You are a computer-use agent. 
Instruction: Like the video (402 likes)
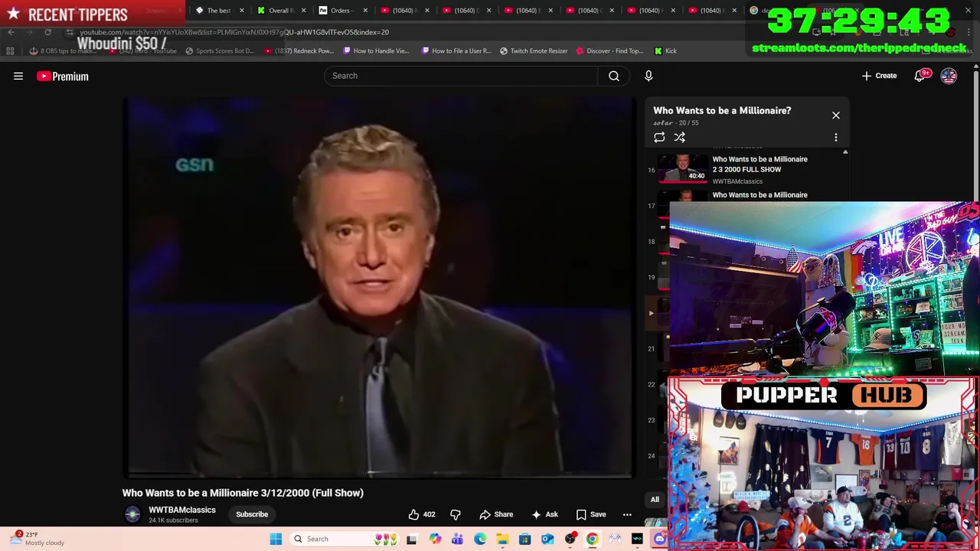(422, 514)
